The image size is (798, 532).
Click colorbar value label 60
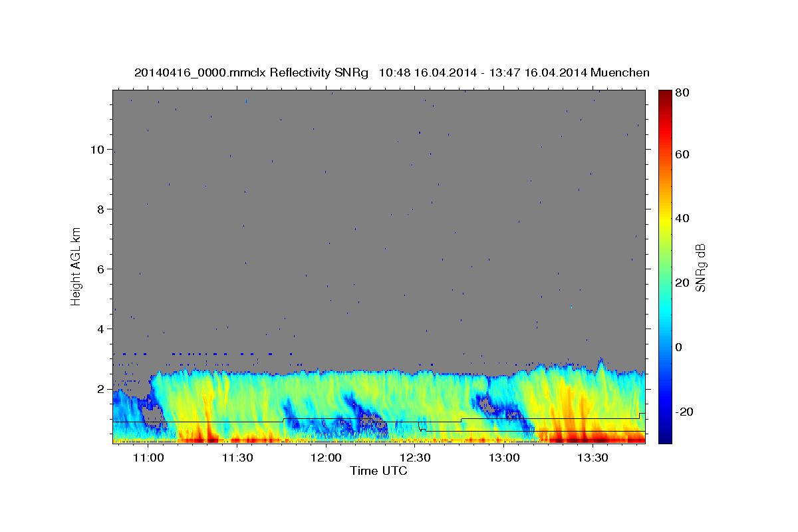tap(682, 154)
